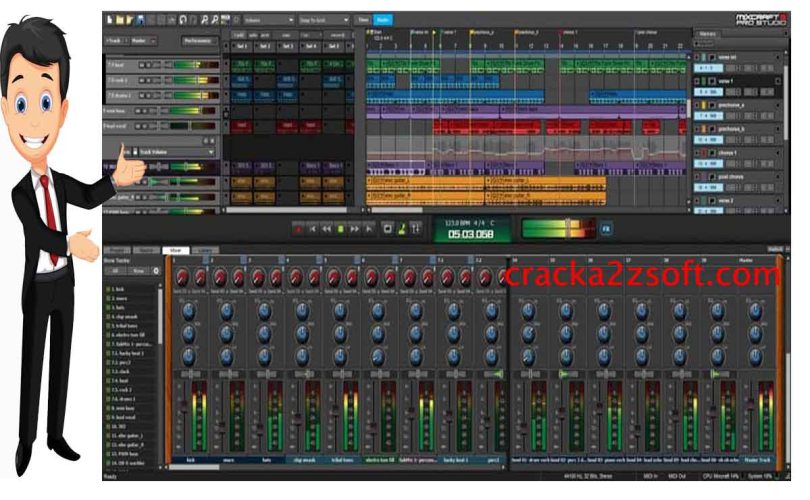This screenshot has width=810, height=500.
Task: Click the prechorus_a marker on the timeline
Action: point(482,32)
